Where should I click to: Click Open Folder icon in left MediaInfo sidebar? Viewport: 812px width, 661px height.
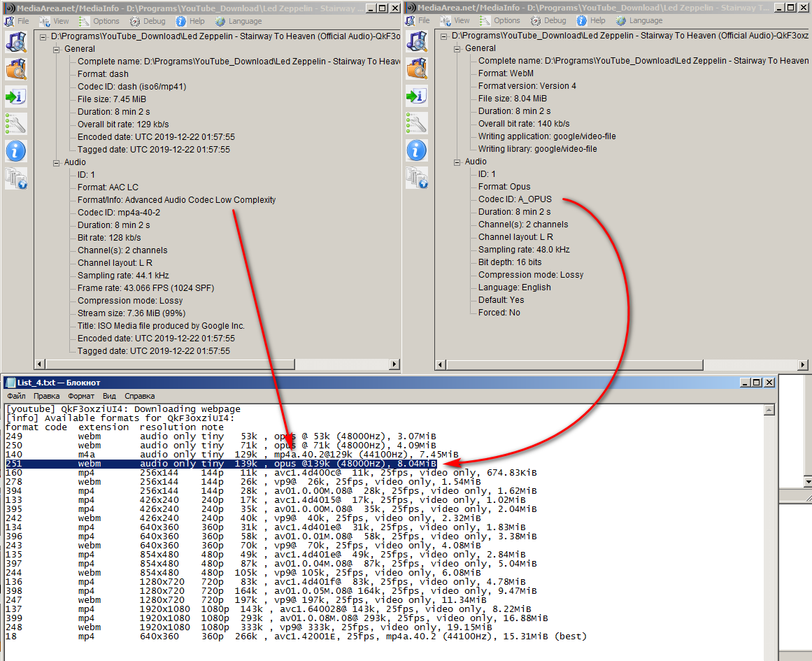16,69
